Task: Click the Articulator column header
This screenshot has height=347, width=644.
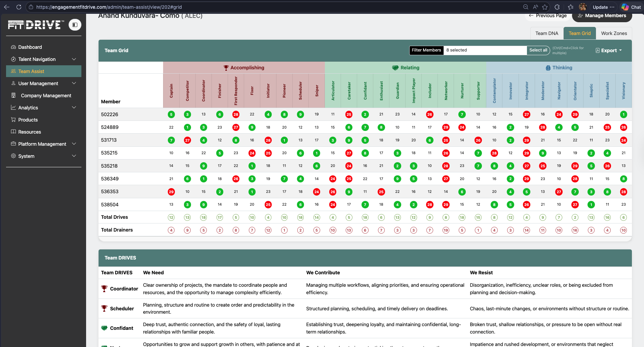Action: point(333,91)
